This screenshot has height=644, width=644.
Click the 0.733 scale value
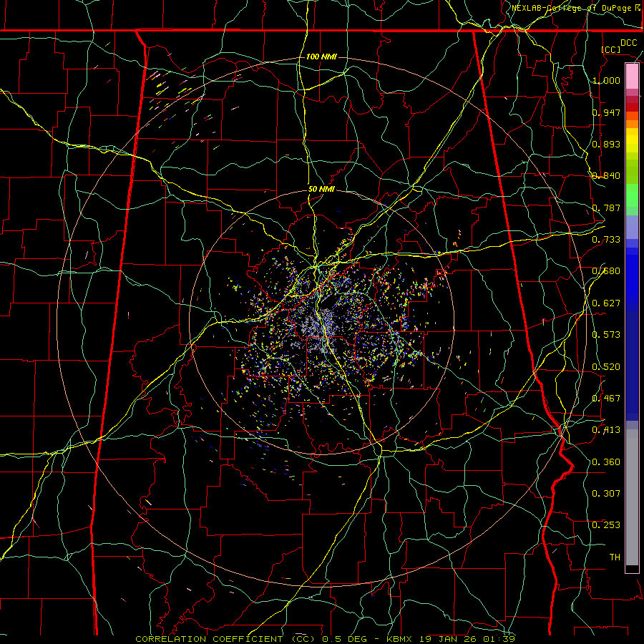[606, 240]
